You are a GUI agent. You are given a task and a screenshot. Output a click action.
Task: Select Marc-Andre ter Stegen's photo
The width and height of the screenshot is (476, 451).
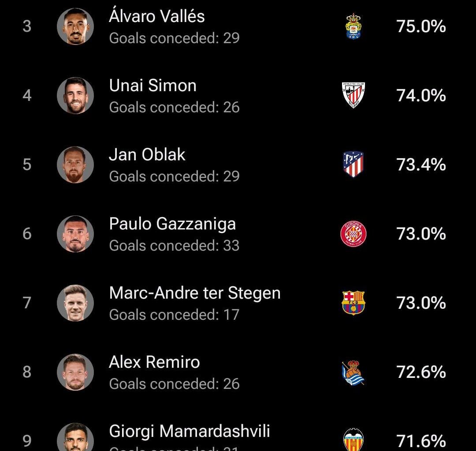tap(75, 303)
